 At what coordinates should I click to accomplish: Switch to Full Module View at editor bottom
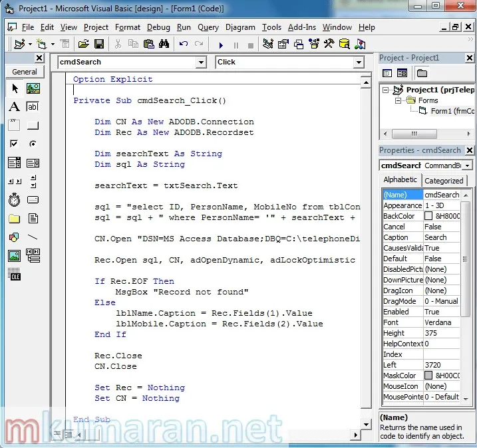(69, 434)
